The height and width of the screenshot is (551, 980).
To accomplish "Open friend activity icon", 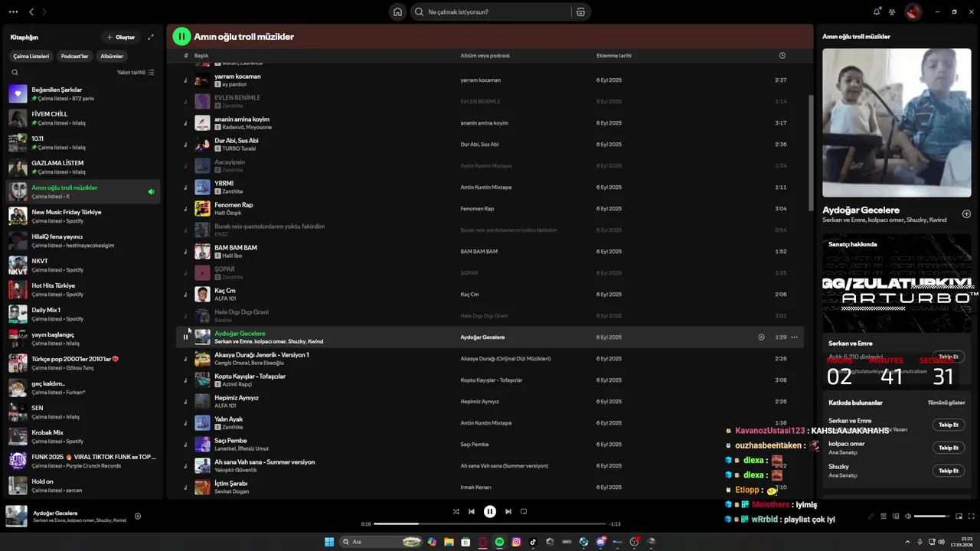I will (892, 11).
